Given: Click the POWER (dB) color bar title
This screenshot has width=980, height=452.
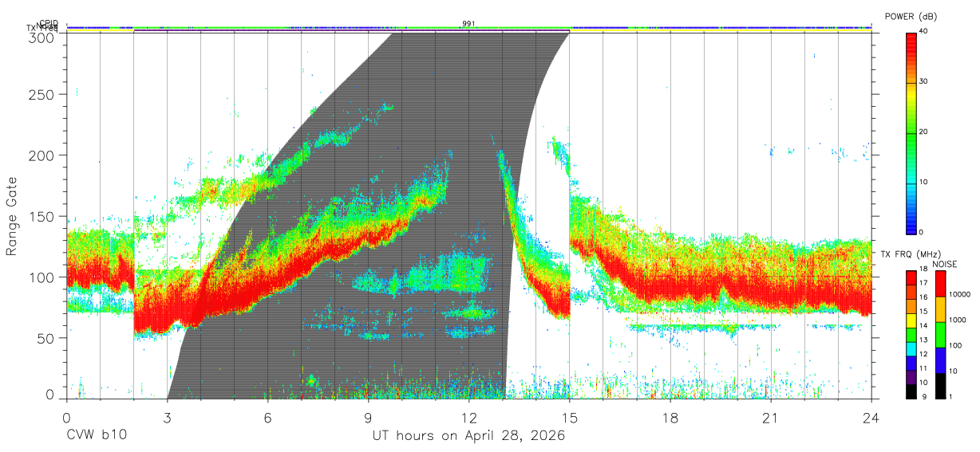Looking at the screenshot, I should coord(911,17).
